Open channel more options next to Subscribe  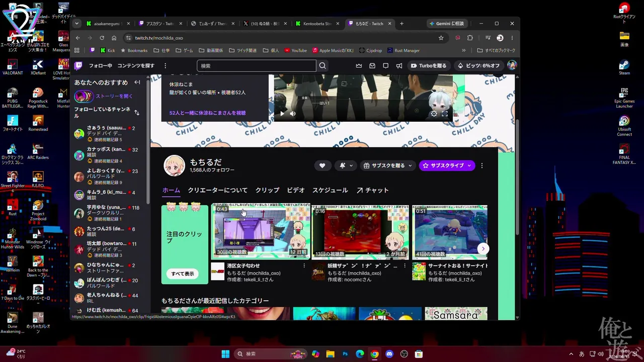[482, 165]
